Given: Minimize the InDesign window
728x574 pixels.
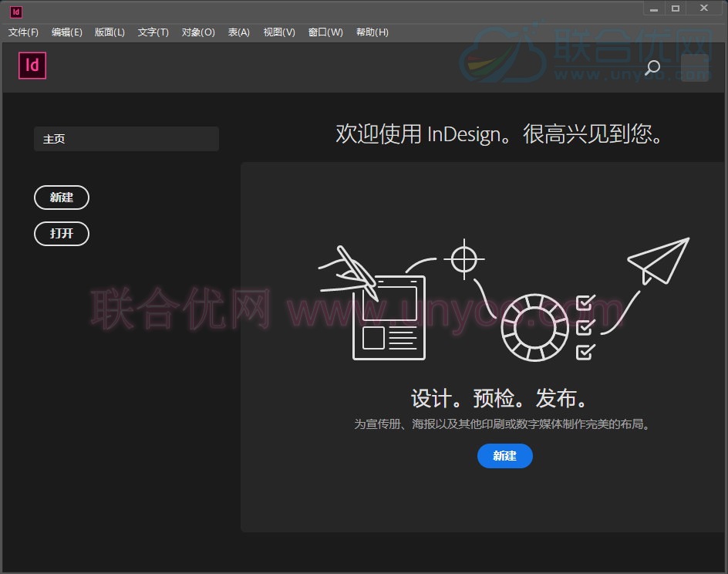Looking at the screenshot, I should coord(654,8).
